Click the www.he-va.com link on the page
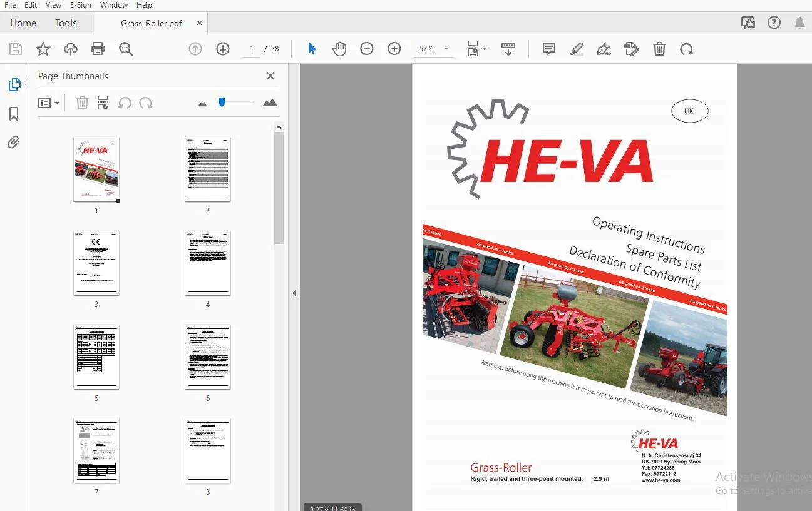Image resolution: width=812 pixels, height=511 pixels. point(660,480)
